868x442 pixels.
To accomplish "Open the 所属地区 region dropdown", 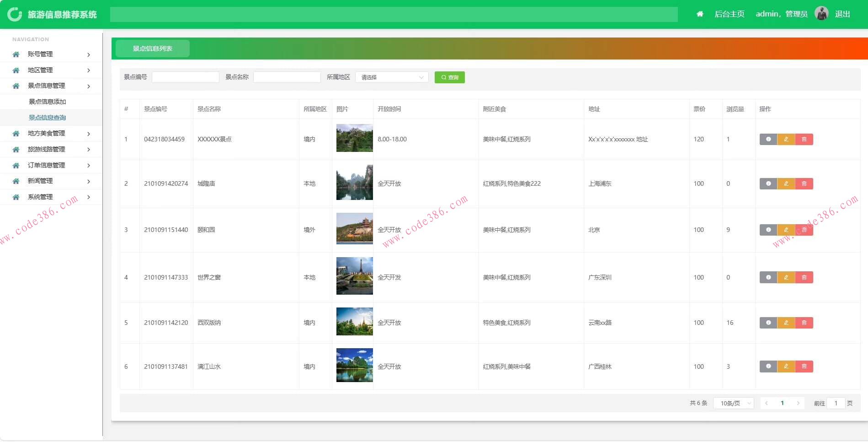I will [x=392, y=77].
